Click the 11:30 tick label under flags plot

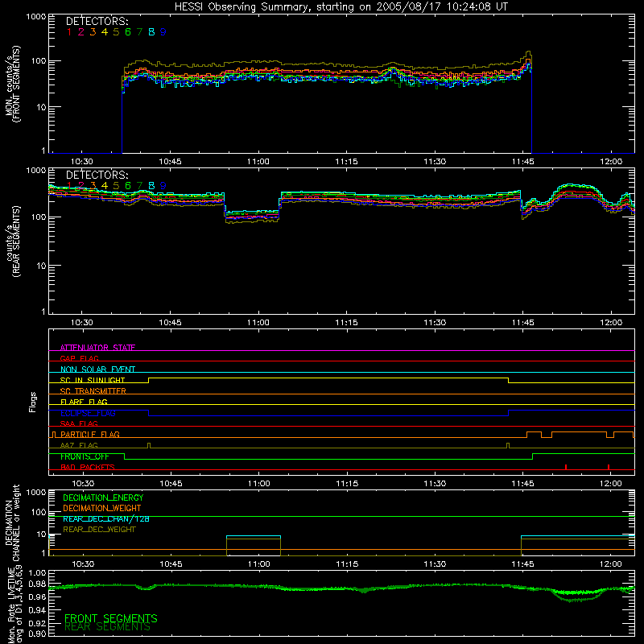[435, 484]
